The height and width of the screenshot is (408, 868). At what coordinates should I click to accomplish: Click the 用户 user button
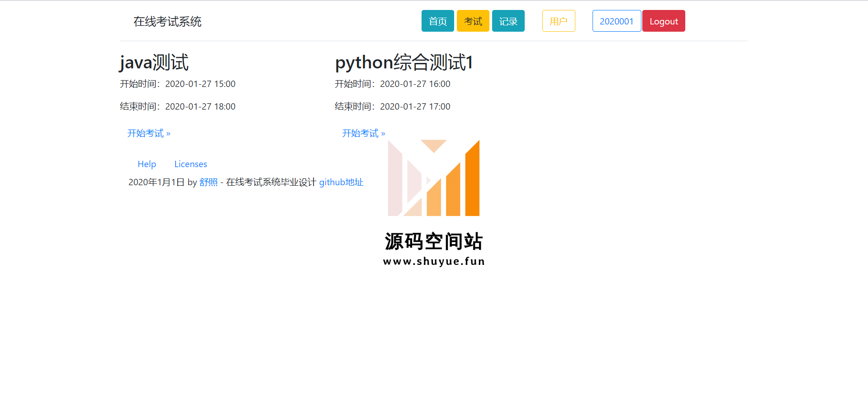coord(559,21)
